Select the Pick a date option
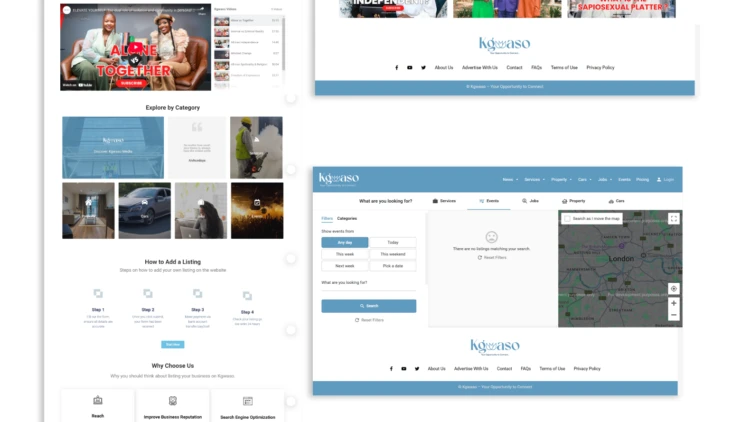The image size is (750, 422). click(x=393, y=266)
